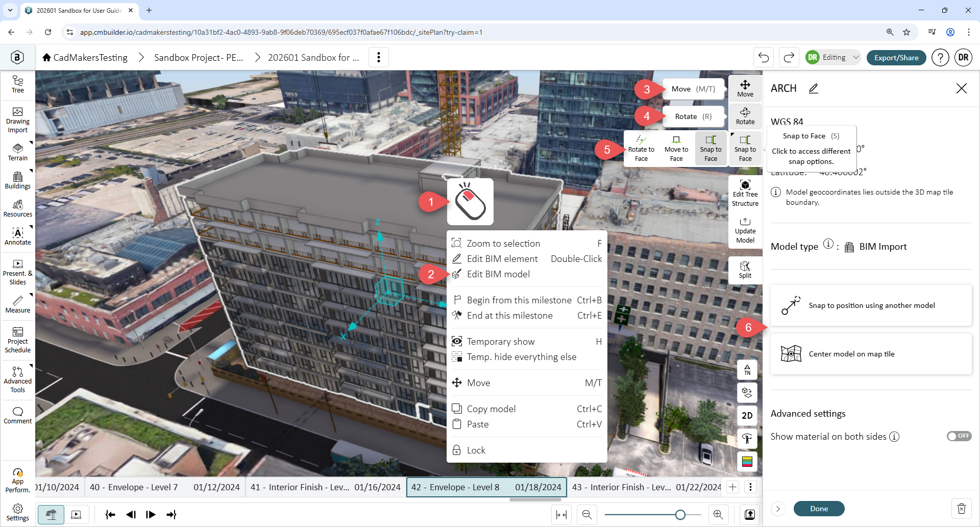Click the true north compass icon
Viewport: 980px width, 527px height.
tap(747, 370)
